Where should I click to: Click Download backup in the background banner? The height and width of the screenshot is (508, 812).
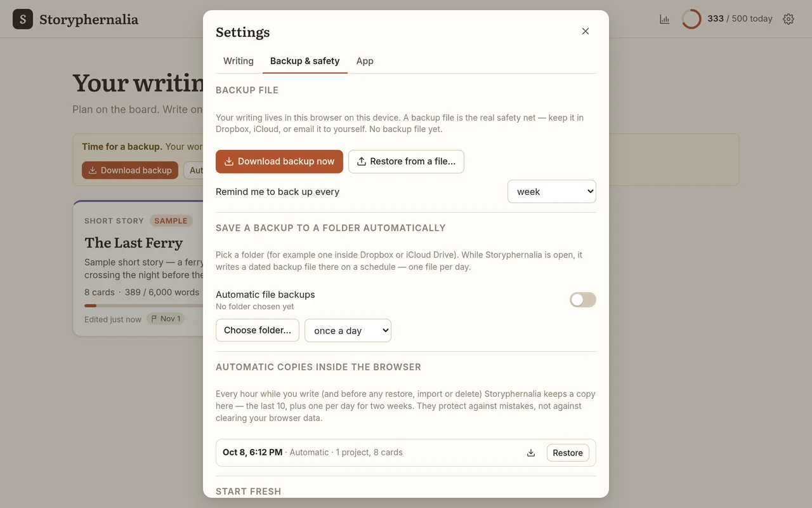(130, 170)
